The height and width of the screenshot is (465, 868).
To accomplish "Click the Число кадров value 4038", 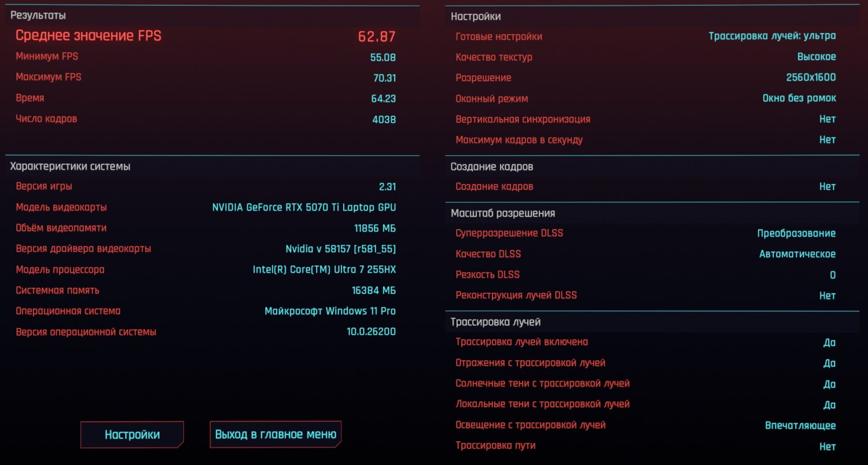I will 384,120.
